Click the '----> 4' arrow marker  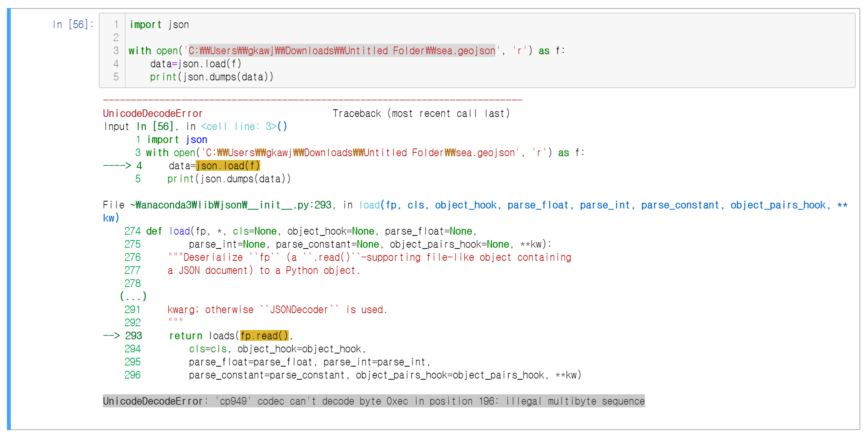tap(123, 166)
